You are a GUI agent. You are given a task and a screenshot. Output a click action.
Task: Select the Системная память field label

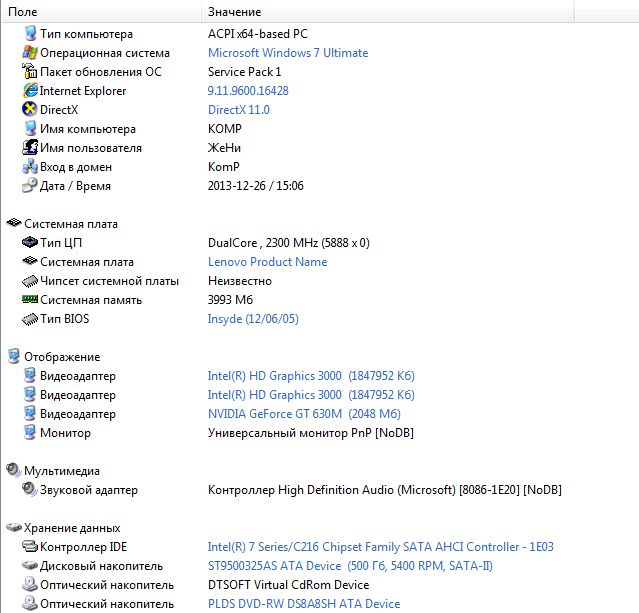[x=91, y=300]
